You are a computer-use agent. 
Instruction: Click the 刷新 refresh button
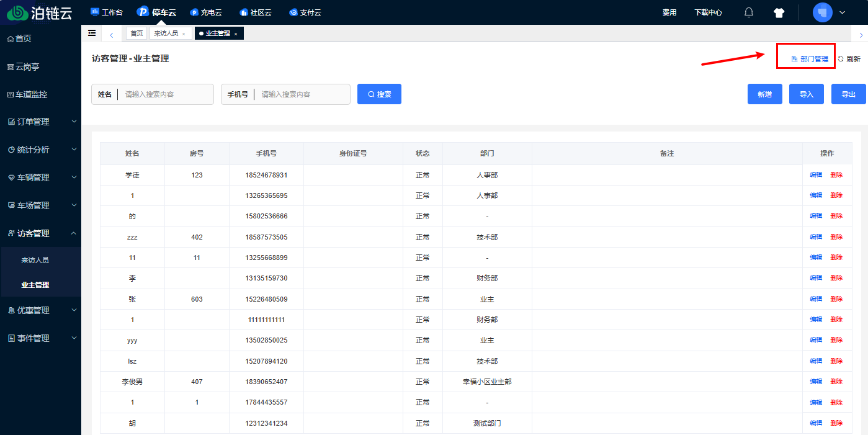tap(849, 59)
